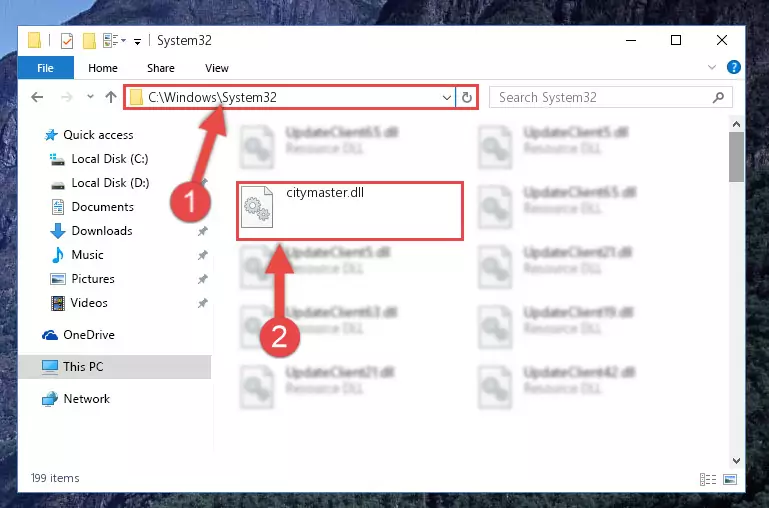Click the 199 items status text
The image size is (769, 508).
tap(55, 478)
